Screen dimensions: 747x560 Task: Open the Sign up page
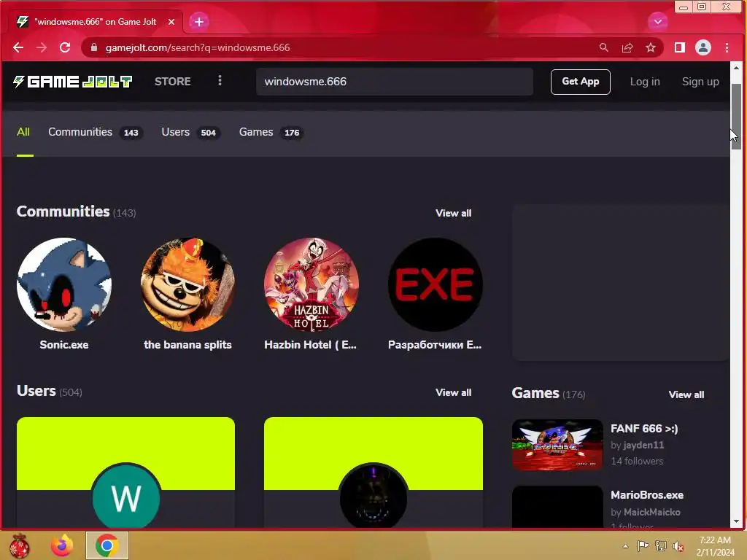click(700, 82)
